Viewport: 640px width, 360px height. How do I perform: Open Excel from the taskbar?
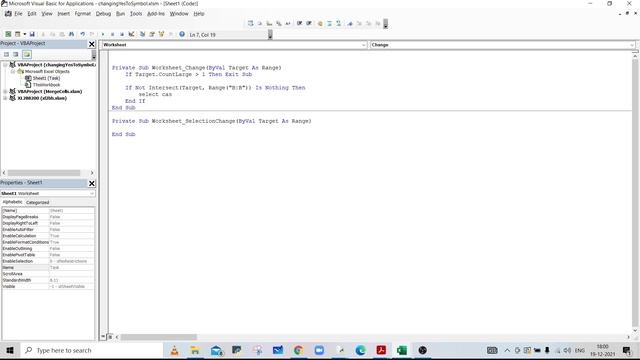[x=402, y=350]
